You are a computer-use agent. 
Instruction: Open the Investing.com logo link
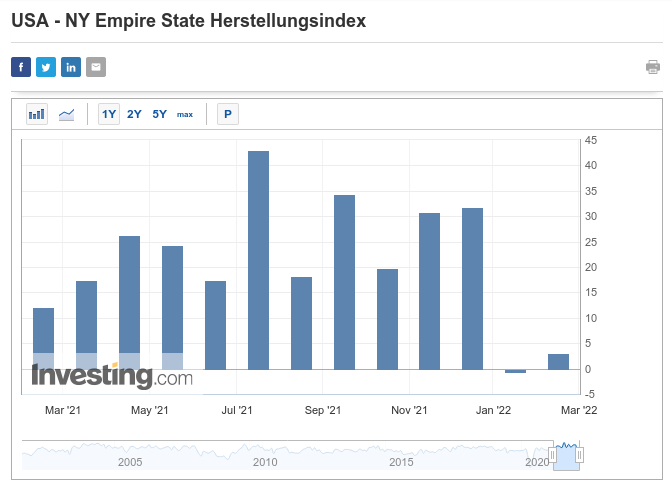(x=111, y=377)
